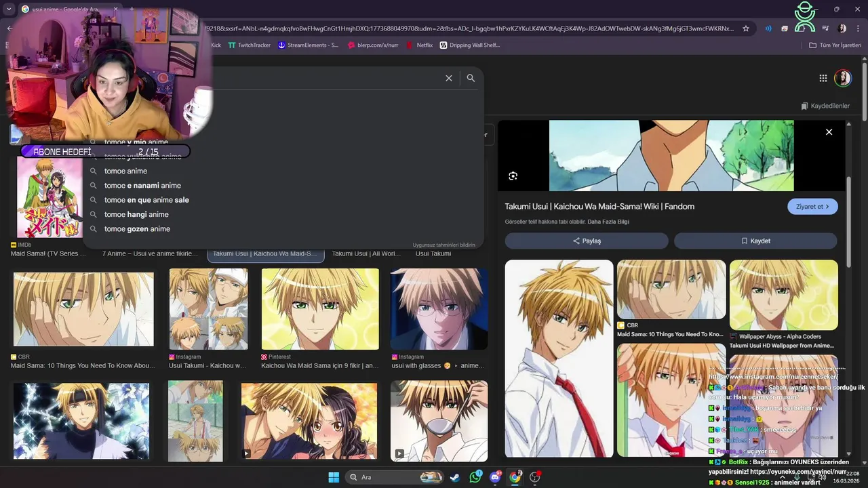Image resolution: width=868 pixels, height=488 pixels.
Task: Click 'Uygunsuz tahminleri bildirin' link
Action: point(443,245)
